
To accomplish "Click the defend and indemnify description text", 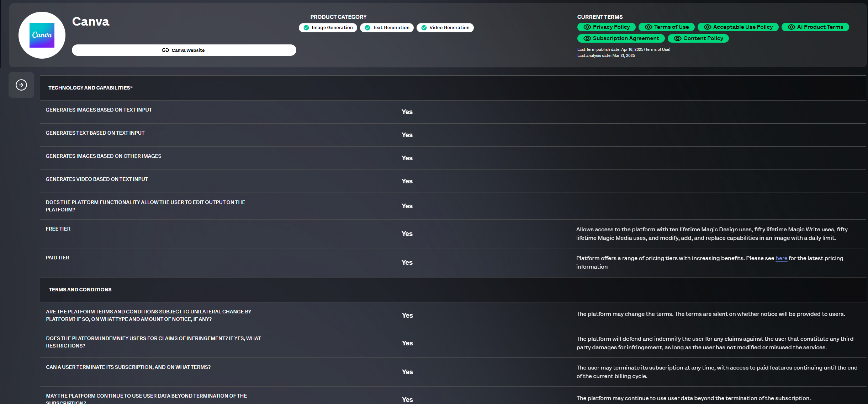I will click(x=716, y=343).
